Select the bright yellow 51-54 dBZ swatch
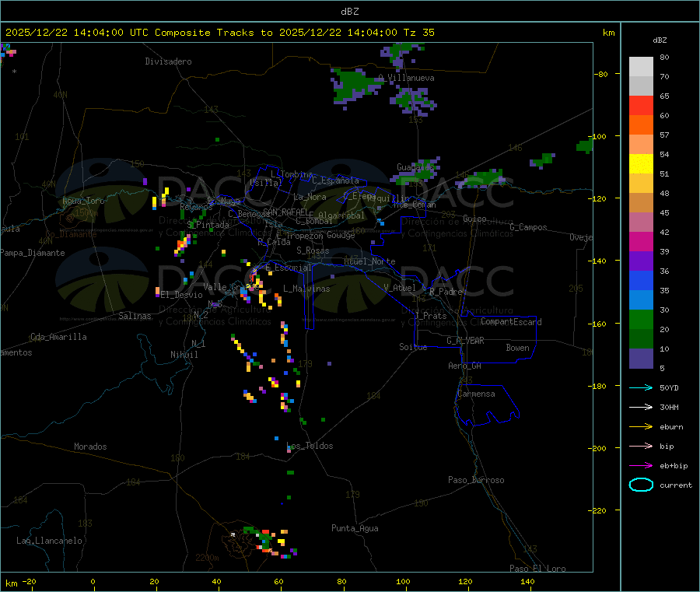The width and height of the screenshot is (700, 592). coord(641,164)
